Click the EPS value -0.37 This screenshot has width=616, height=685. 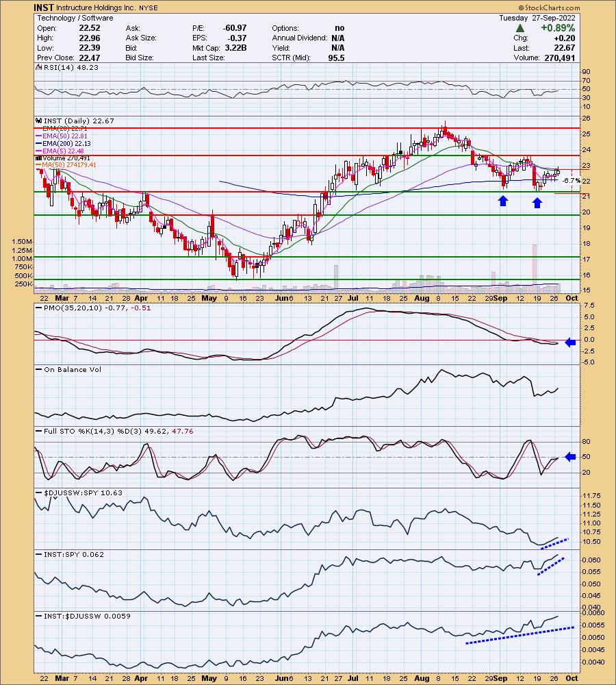[236, 38]
